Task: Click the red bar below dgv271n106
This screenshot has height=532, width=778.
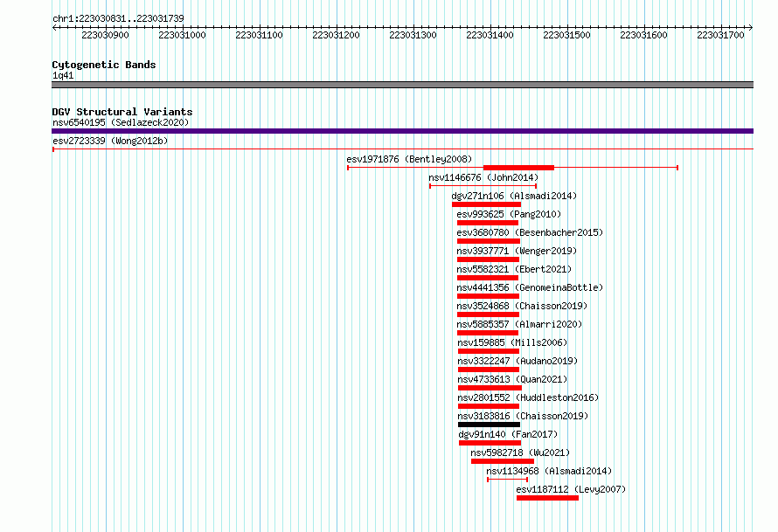Action: (486, 204)
